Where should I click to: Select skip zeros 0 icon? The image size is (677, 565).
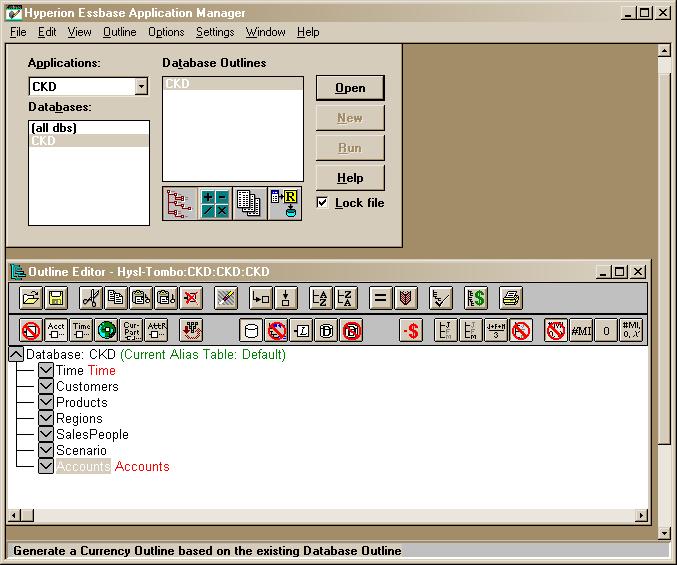coord(606,331)
